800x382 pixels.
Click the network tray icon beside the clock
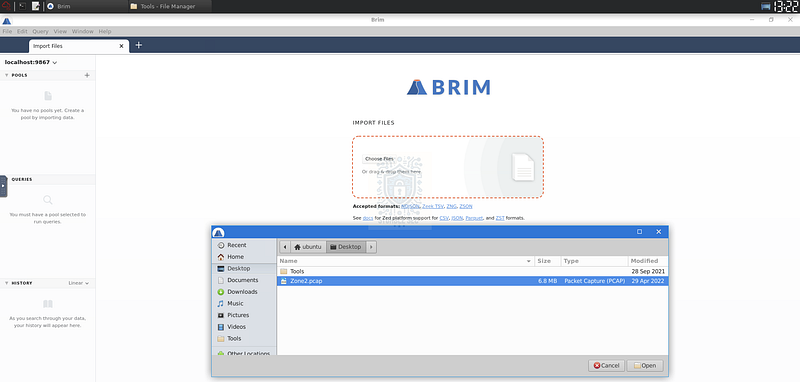pos(765,6)
